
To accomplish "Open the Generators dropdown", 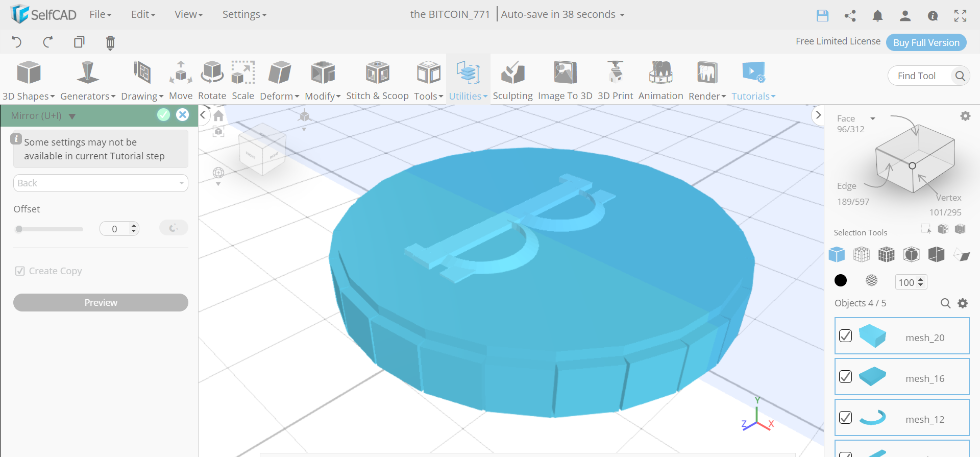I will tap(88, 80).
